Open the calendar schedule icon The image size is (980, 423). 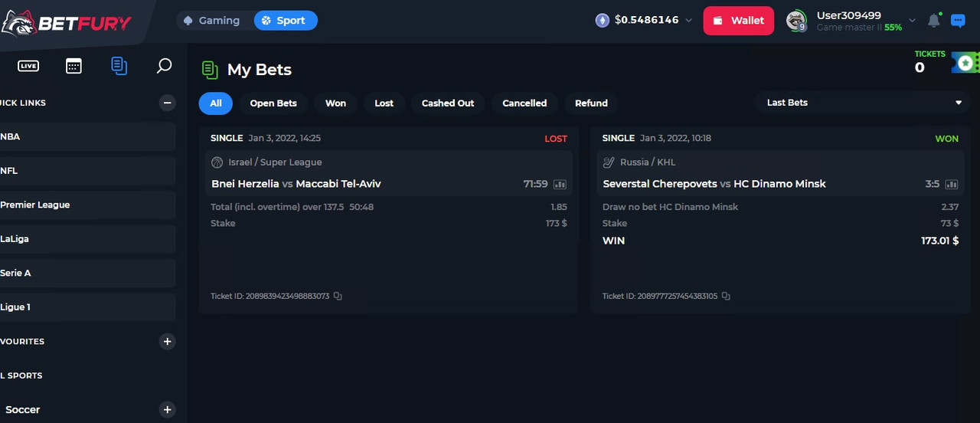pyautogui.click(x=73, y=66)
